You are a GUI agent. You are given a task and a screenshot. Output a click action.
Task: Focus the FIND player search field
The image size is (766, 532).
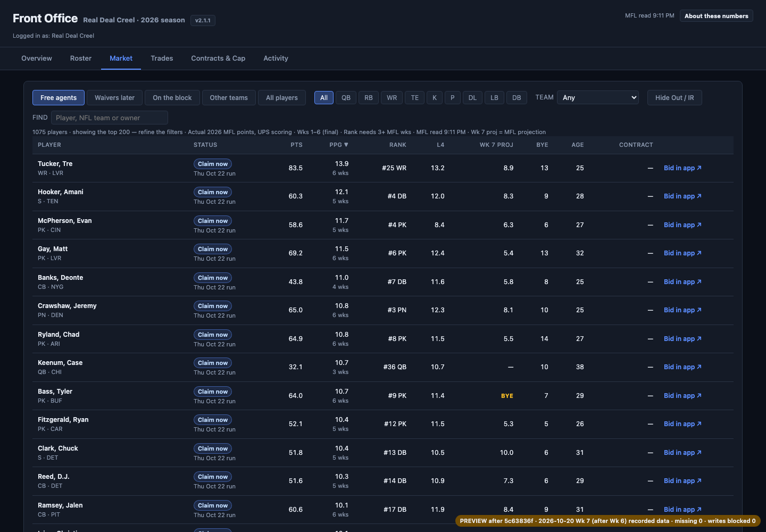(x=110, y=118)
